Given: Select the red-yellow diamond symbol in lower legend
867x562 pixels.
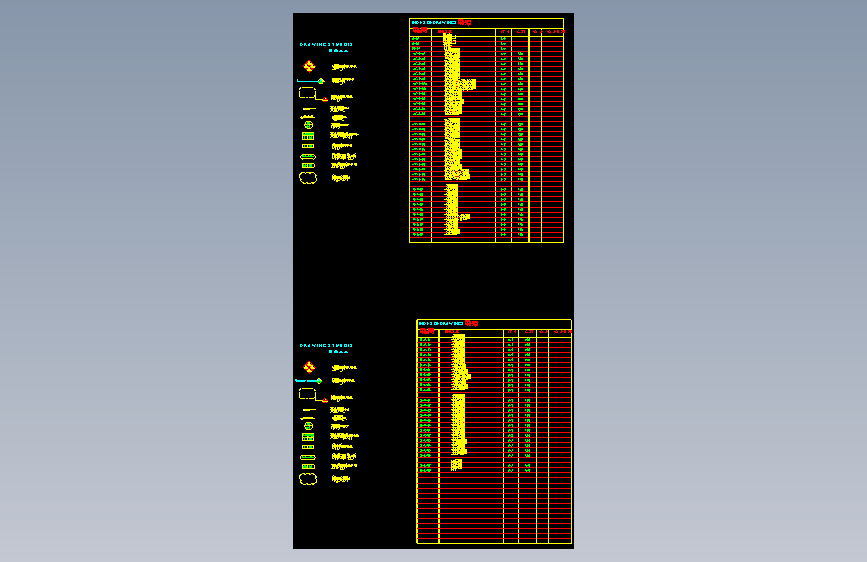Looking at the screenshot, I should (309, 367).
